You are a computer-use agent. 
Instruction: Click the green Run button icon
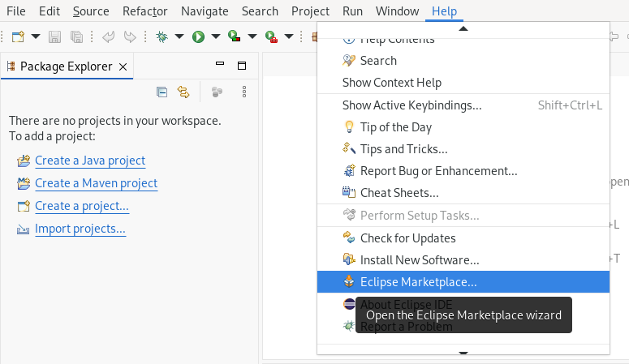(x=198, y=36)
